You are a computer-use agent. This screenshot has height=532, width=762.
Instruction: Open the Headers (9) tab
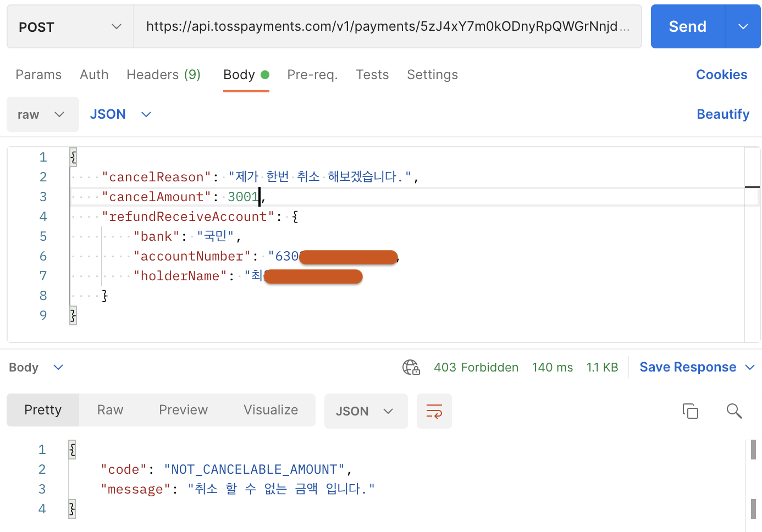163,75
